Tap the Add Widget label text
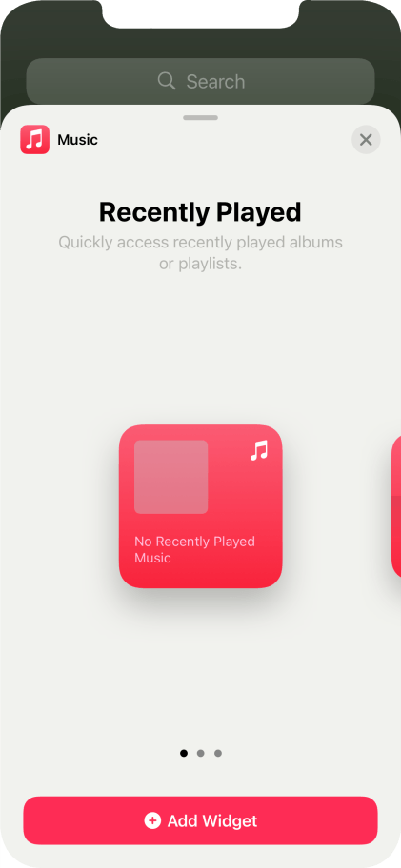 pos(212,820)
